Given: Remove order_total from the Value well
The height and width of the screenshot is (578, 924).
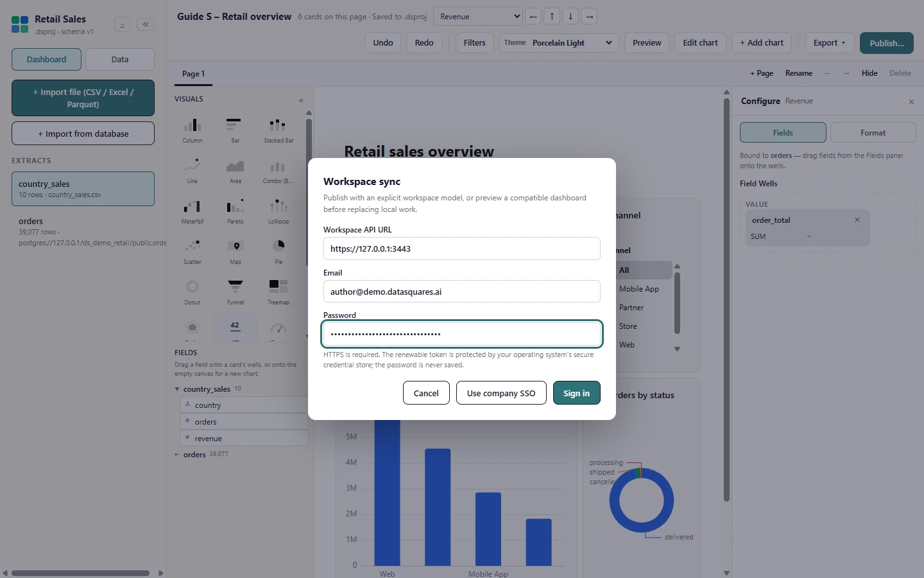Looking at the screenshot, I should 857,220.
